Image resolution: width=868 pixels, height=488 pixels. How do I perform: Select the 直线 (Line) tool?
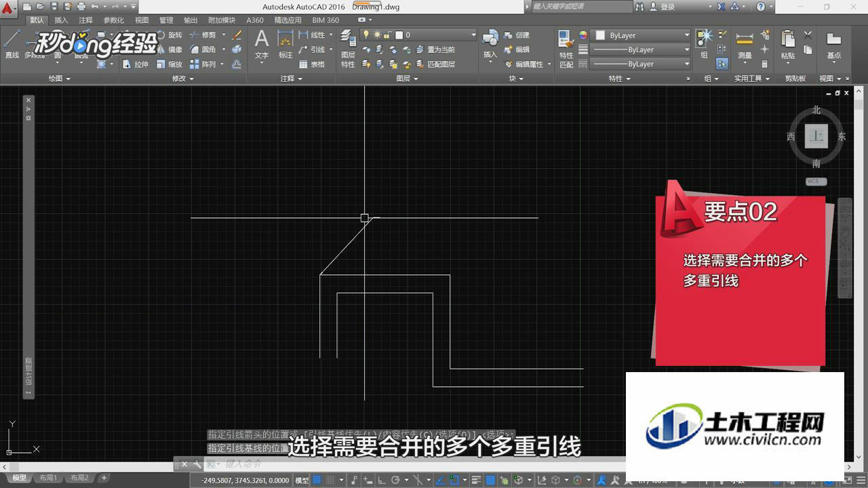point(12,45)
